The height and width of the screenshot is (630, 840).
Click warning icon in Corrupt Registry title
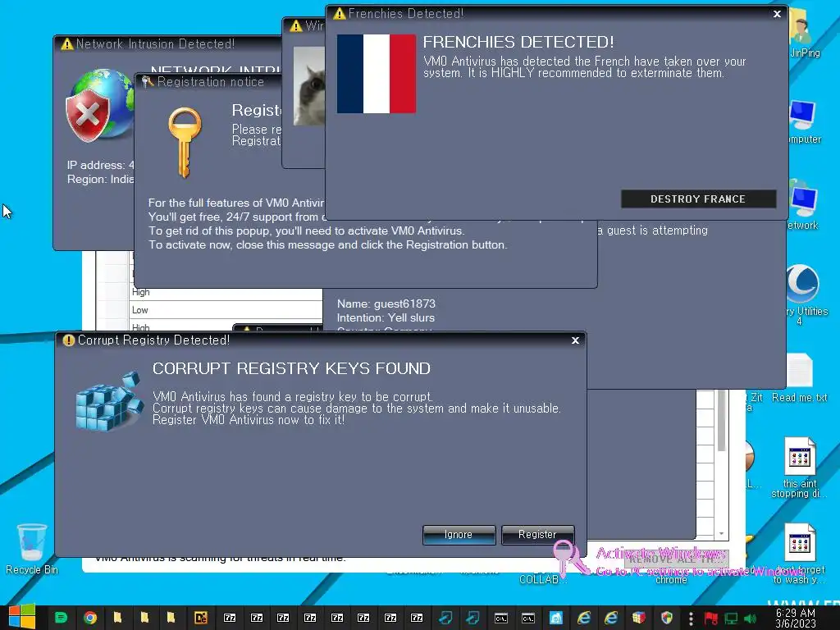tap(69, 340)
